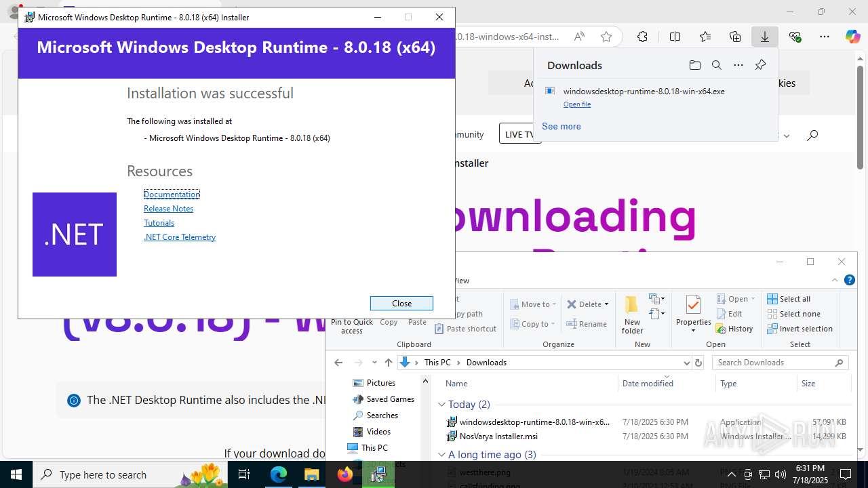Click LIVE TV button on web page
Viewport: 868px width, 488px height.
[519, 134]
